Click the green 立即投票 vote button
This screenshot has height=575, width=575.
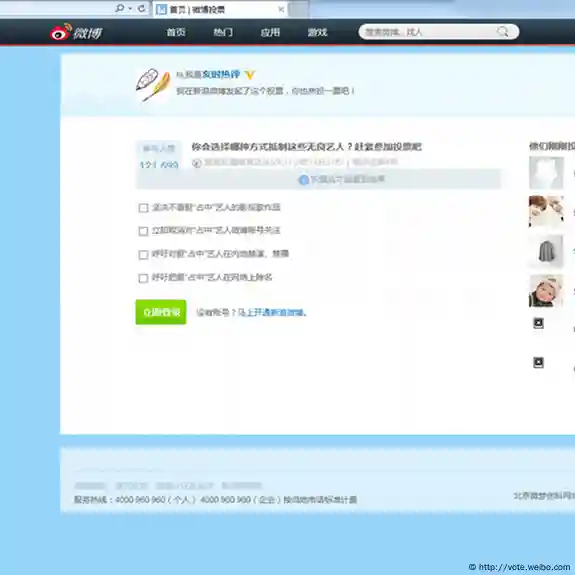[161, 312]
